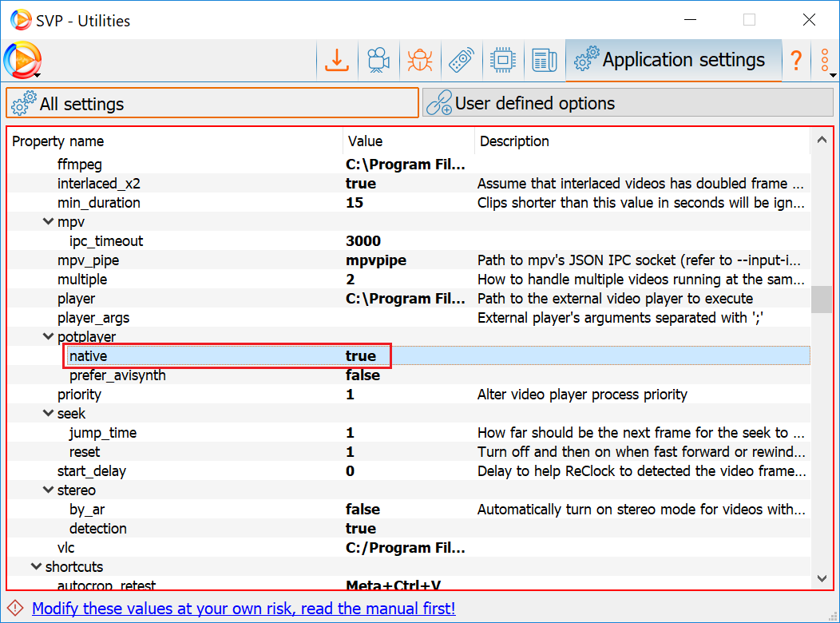Select the min_duration property
The height and width of the screenshot is (623, 840).
coord(408,203)
